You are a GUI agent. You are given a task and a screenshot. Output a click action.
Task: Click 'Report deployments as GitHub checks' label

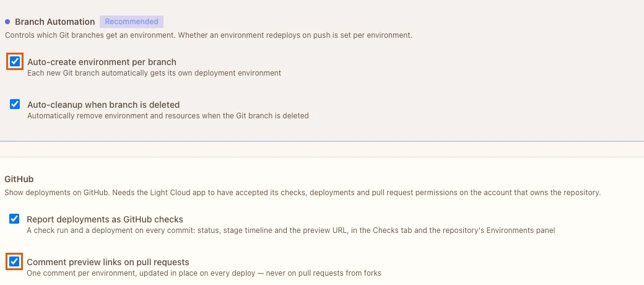[105, 219]
